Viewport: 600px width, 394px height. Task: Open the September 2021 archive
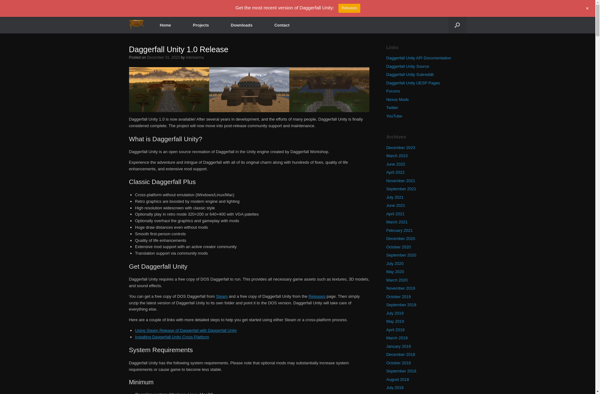coord(401,189)
